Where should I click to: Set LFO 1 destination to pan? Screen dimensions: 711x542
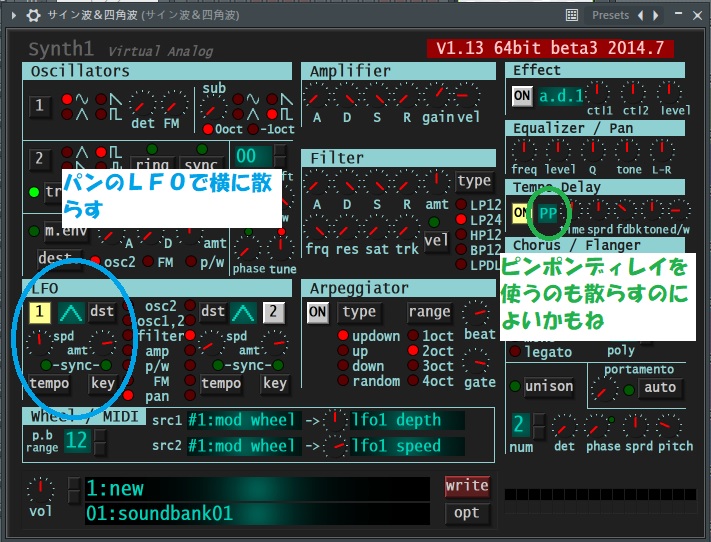128,396
